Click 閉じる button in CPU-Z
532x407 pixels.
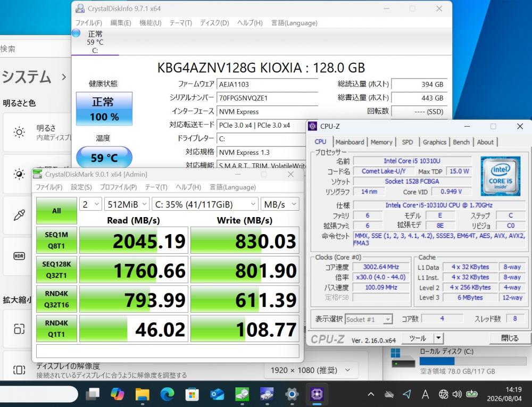coord(509,338)
